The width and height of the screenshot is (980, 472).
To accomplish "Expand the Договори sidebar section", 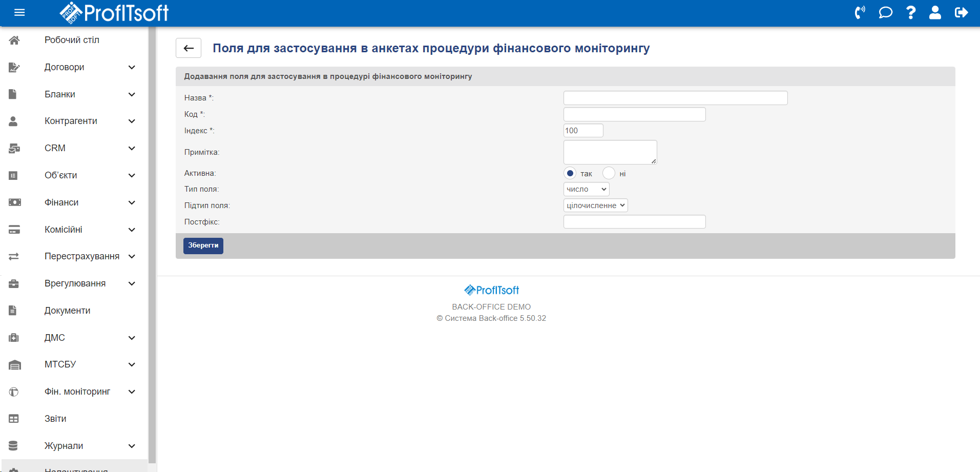I will tap(132, 67).
